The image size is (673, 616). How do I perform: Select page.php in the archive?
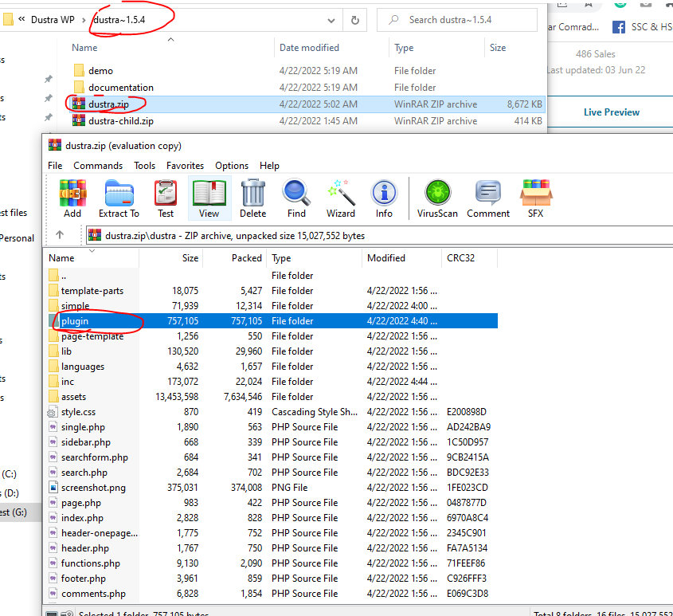click(x=272, y=503)
